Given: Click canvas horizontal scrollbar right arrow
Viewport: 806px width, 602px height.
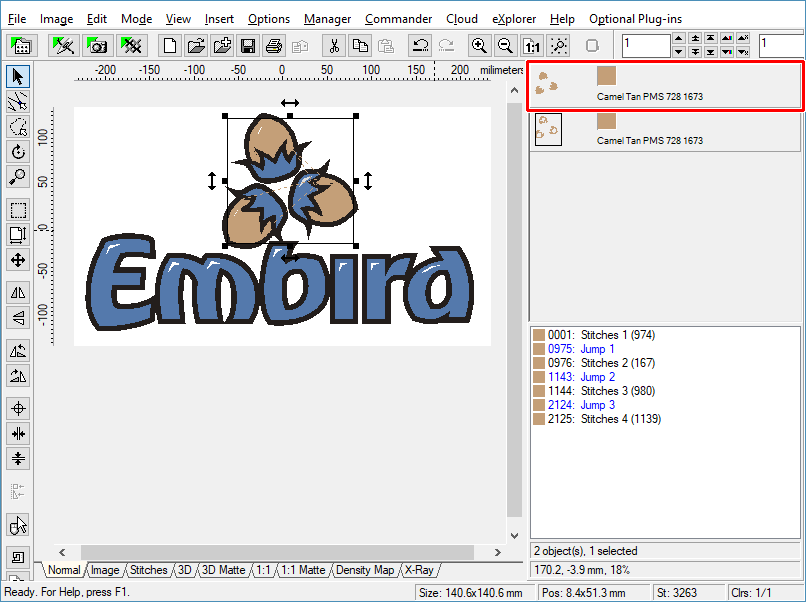Looking at the screenshot, I should [x=498, y=553].
